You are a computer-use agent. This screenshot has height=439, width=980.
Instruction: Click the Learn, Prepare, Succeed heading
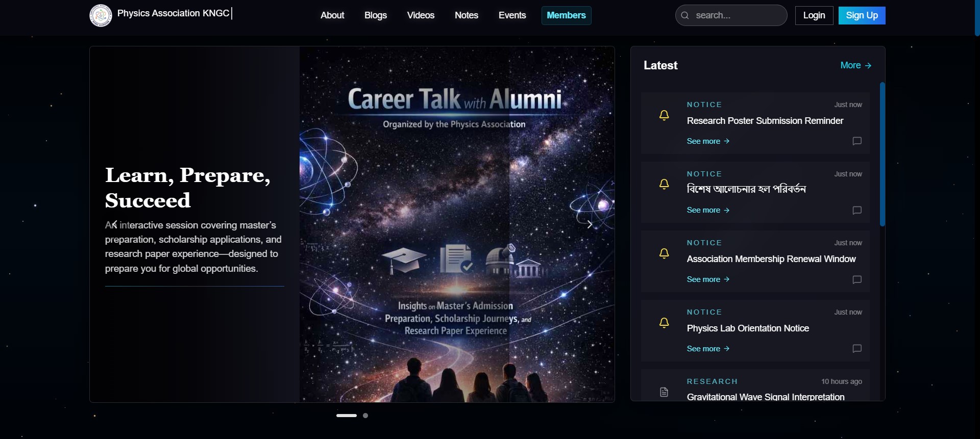188,188
